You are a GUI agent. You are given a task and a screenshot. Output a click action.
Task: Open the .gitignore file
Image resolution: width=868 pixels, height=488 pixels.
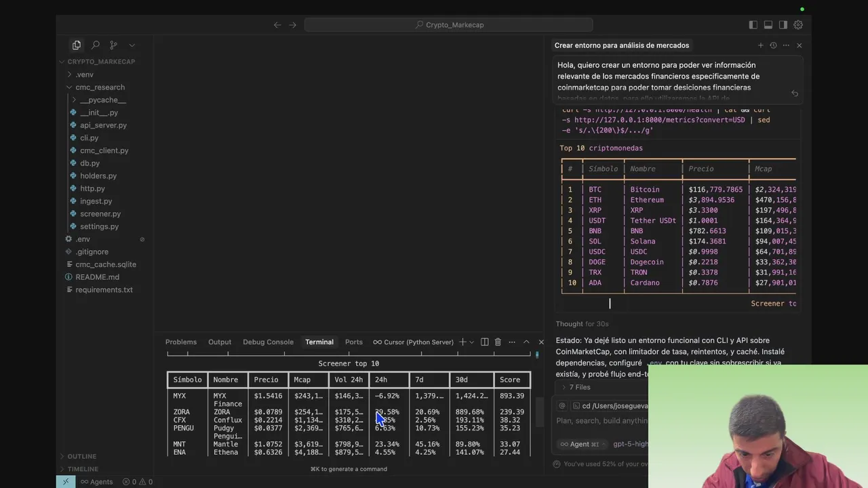click(x=92, y=252)
